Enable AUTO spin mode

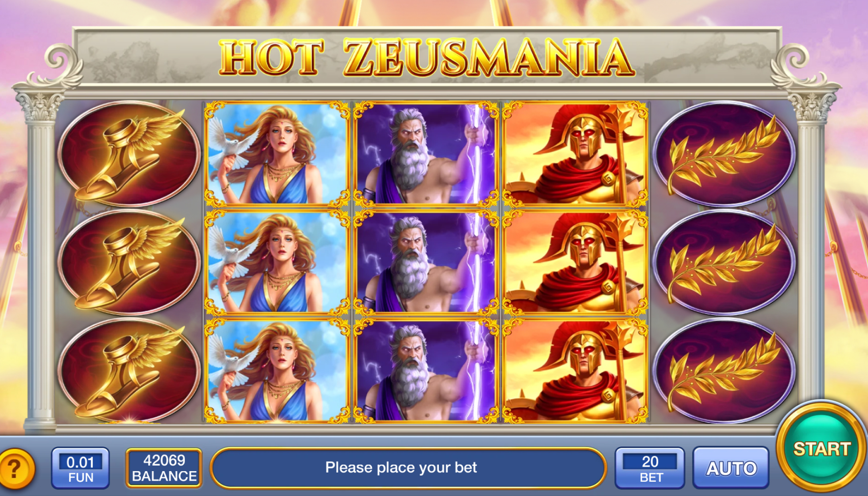[x=731, y=468]
